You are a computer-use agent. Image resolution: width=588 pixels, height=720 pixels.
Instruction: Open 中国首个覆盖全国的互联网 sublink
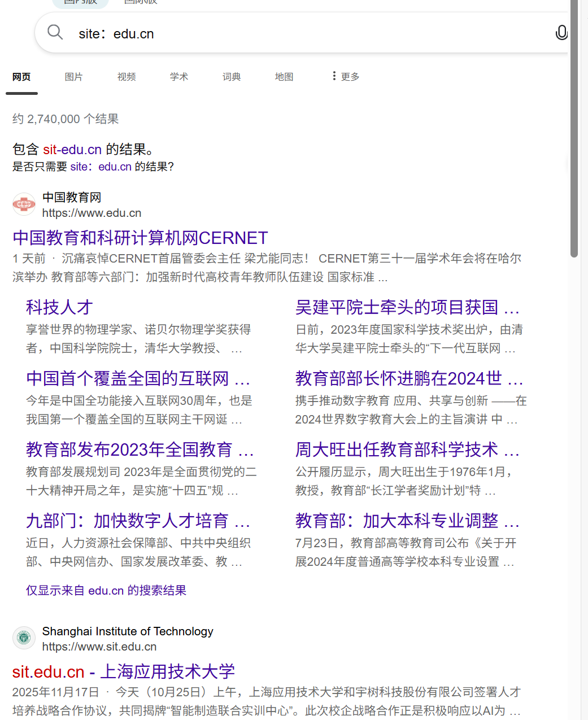click(138, 378)
